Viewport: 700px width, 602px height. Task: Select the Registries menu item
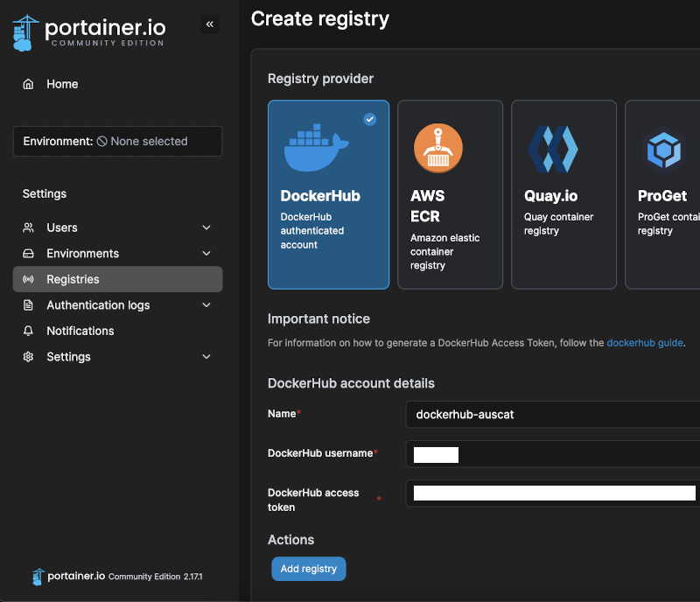(118, 280)
